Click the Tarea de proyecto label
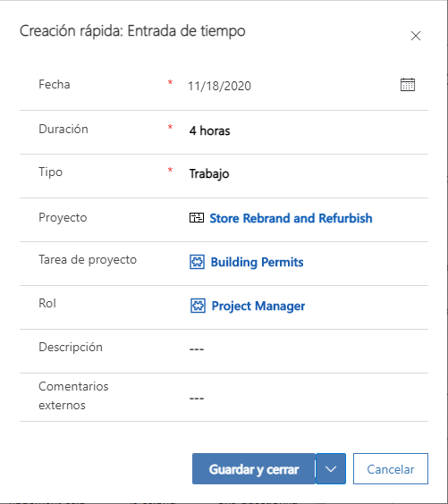 (x=88, y=260)
